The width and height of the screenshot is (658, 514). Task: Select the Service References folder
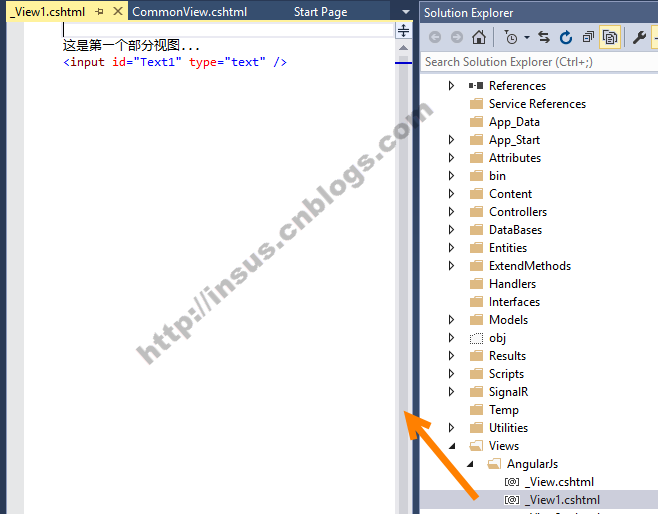[537, 104]
